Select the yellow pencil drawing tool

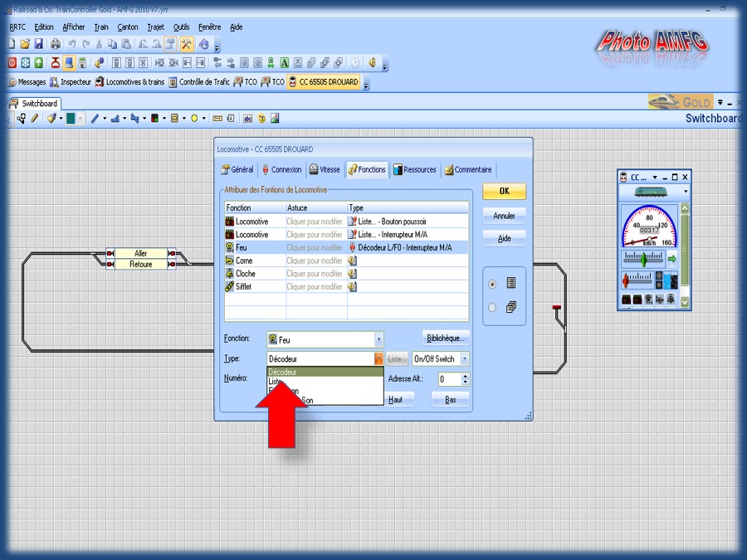[35, 118]
